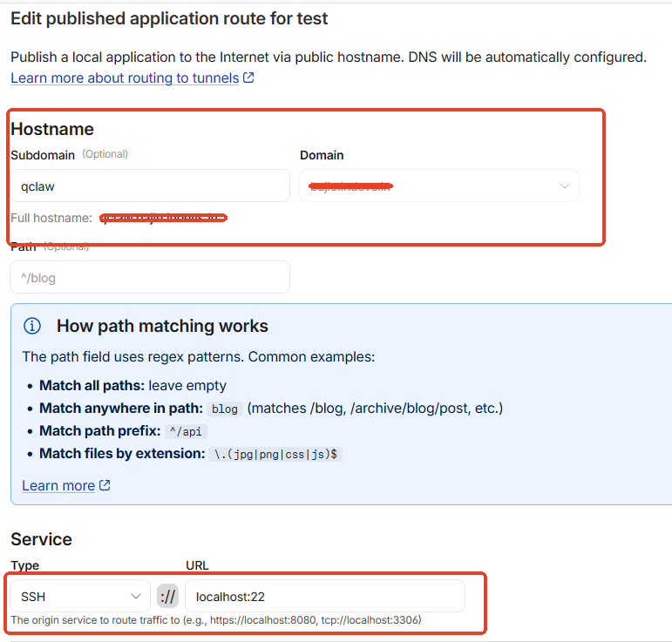The image size is (672, 642).
Task: Click the 'How path matching works' heading
Action: 162,326
